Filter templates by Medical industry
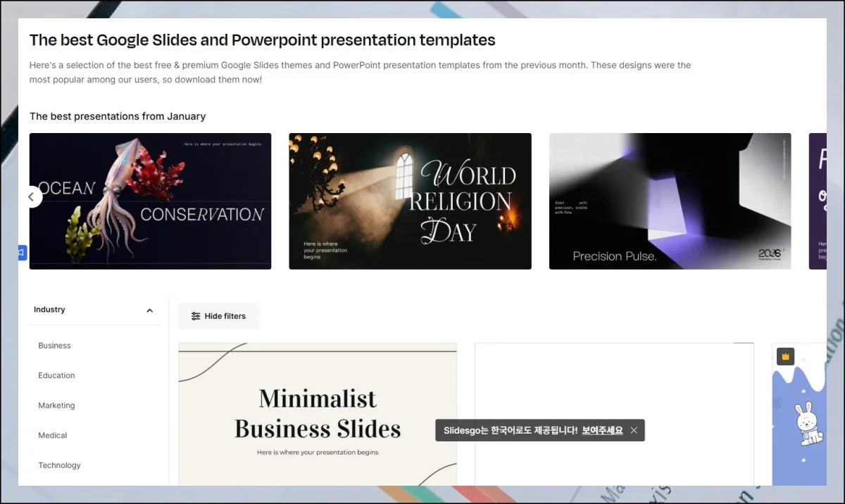 (53, 436)
